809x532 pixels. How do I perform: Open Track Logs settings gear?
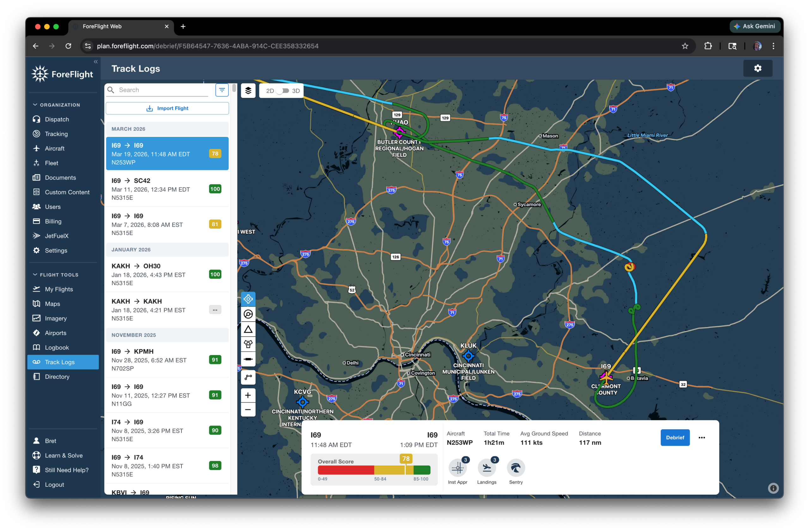[x=757, y=68]
